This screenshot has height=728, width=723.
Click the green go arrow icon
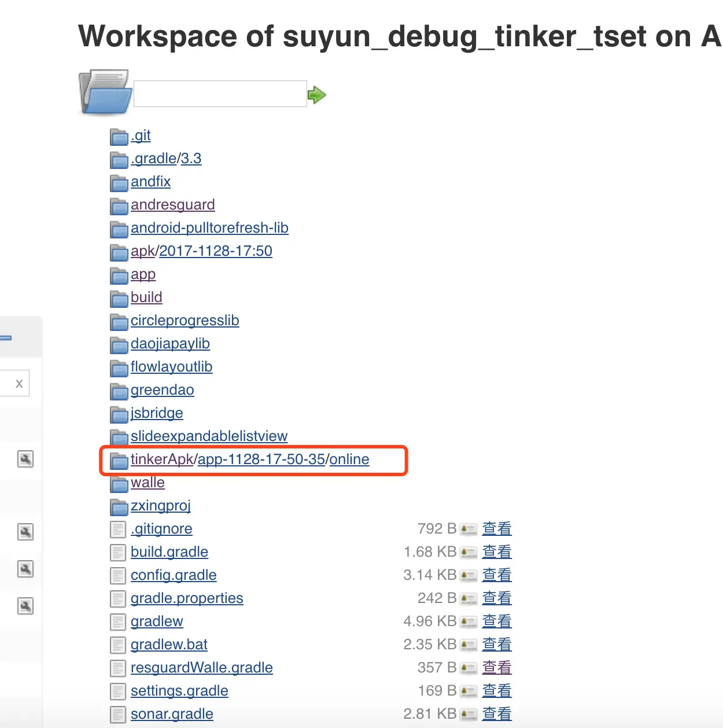click(316, 94)
